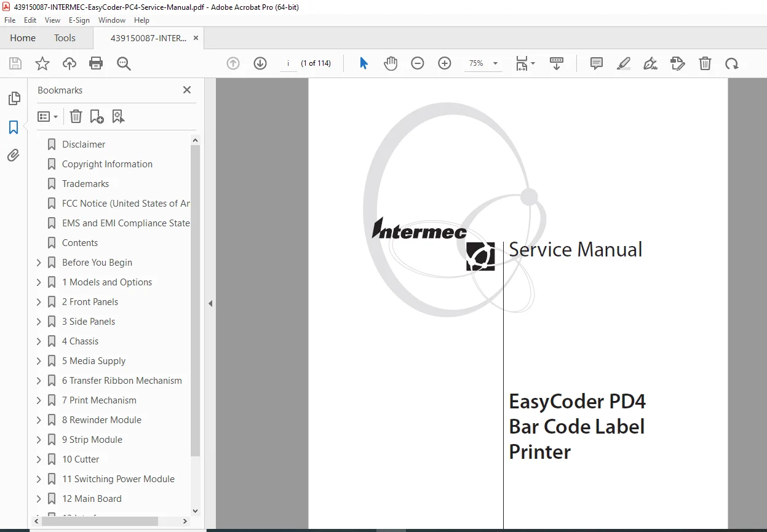Image resolution: width=767 pixels, height=532 pixels.
Task: Switch to Tools tab
Action: tap(65, 38)
